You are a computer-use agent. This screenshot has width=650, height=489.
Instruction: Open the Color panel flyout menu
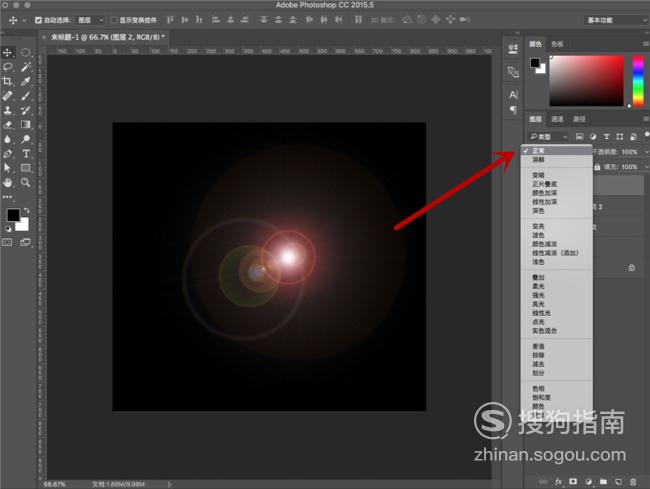point(646,44)
